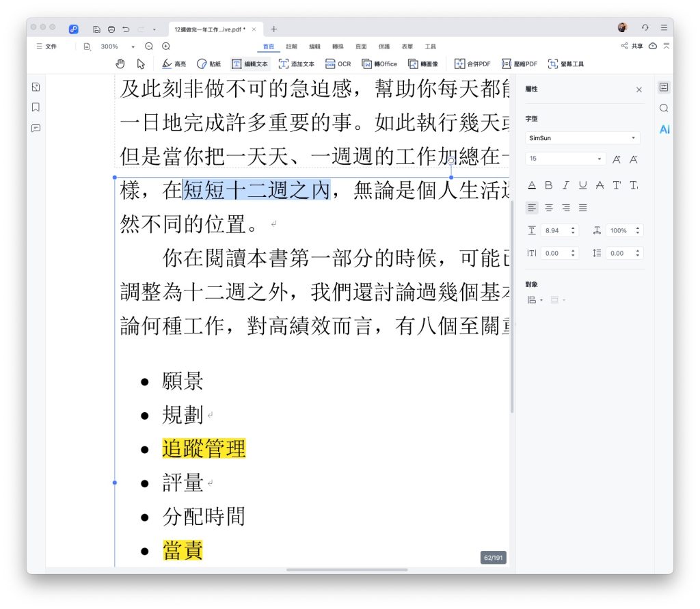Toggle underline formatting
This screenshot has height=609, width=700.
point(582,185)
